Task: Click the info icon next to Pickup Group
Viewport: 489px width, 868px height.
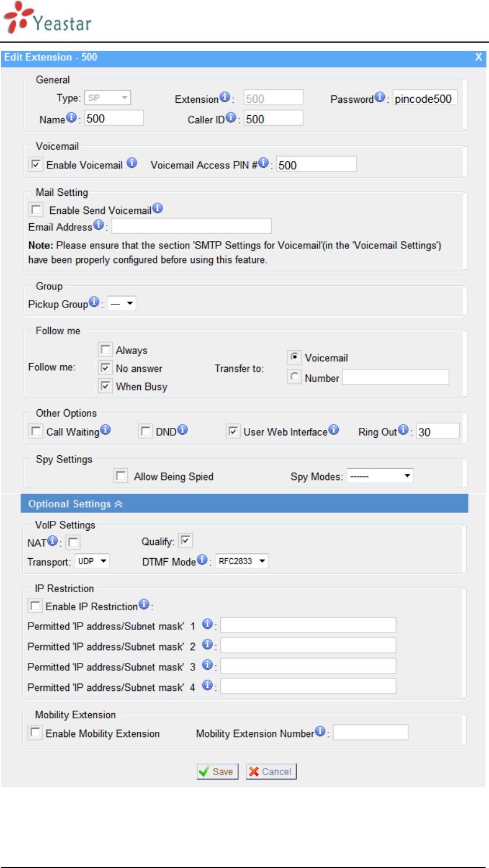Action: [x=93, y=302]
